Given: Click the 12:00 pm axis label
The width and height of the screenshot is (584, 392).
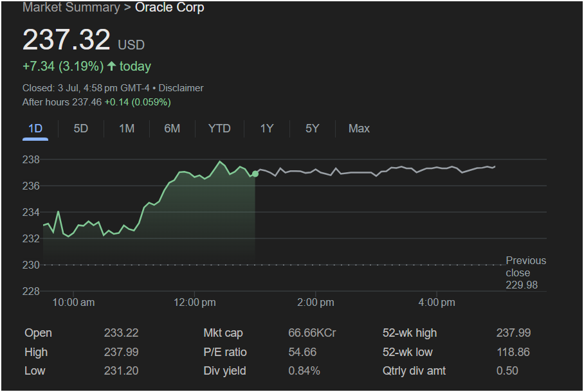Looking at the screenshot, I should click(x=194, y=302).
